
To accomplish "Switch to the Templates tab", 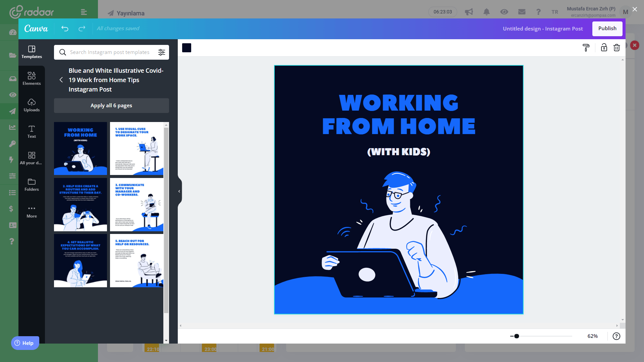I will point(32,52).
